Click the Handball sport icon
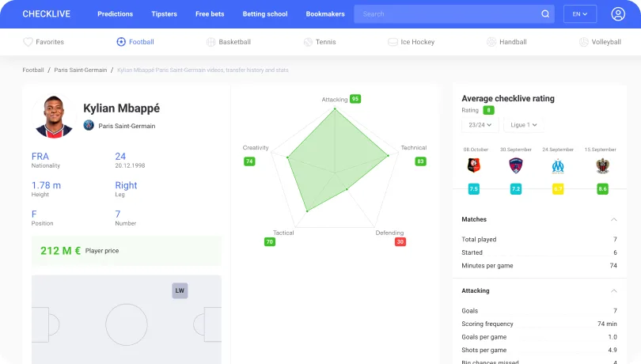 pyautogui.click(x=491, y=42)
